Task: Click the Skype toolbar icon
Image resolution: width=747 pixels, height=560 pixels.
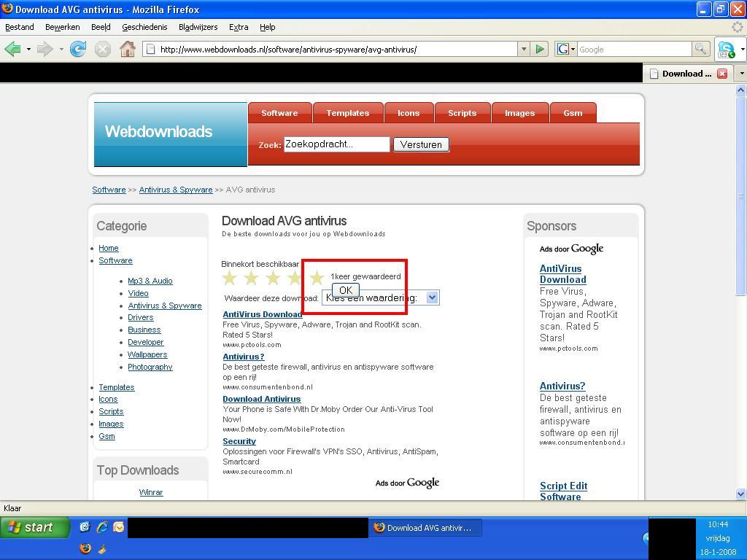Action: 726,49
